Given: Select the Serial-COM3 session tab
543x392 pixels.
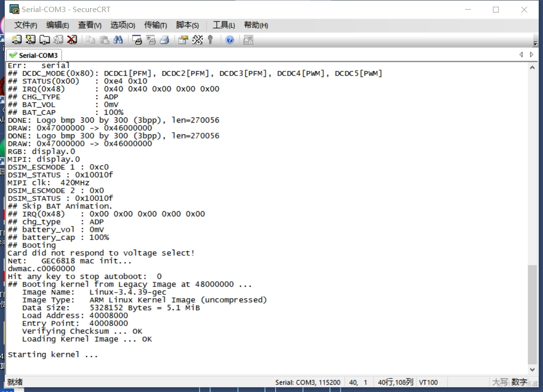Looking at the screenshot, I should [x=34, y=55].
